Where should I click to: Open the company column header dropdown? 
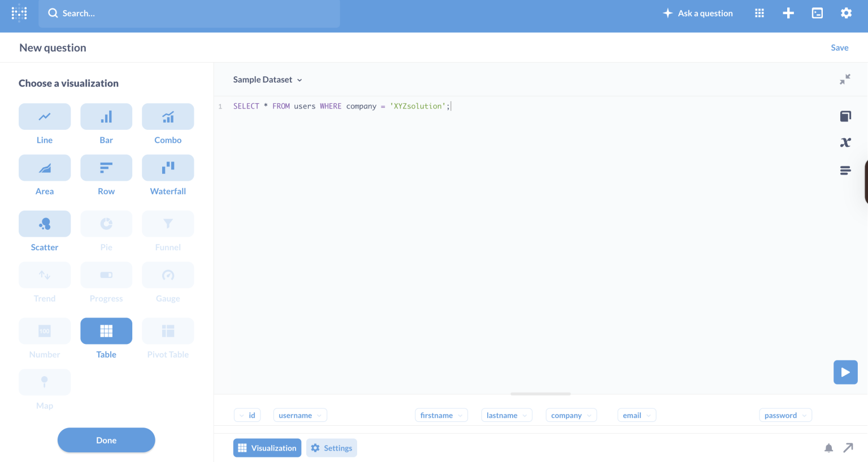[571, 415]
